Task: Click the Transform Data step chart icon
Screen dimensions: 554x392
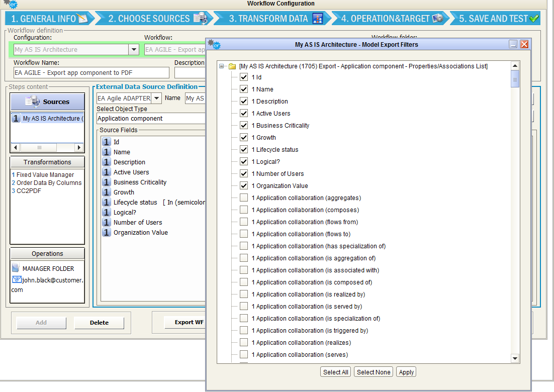Action: (x=318, y=19)
